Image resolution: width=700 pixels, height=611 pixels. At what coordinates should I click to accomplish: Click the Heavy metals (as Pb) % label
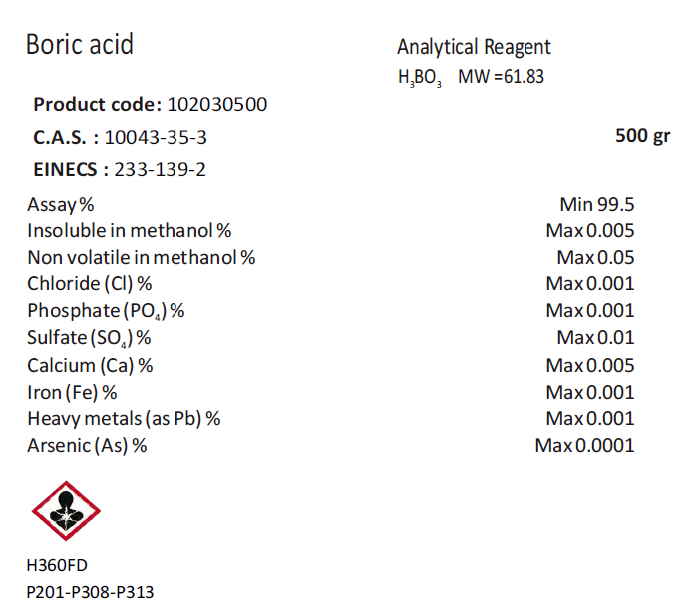[x=124, y=418]
